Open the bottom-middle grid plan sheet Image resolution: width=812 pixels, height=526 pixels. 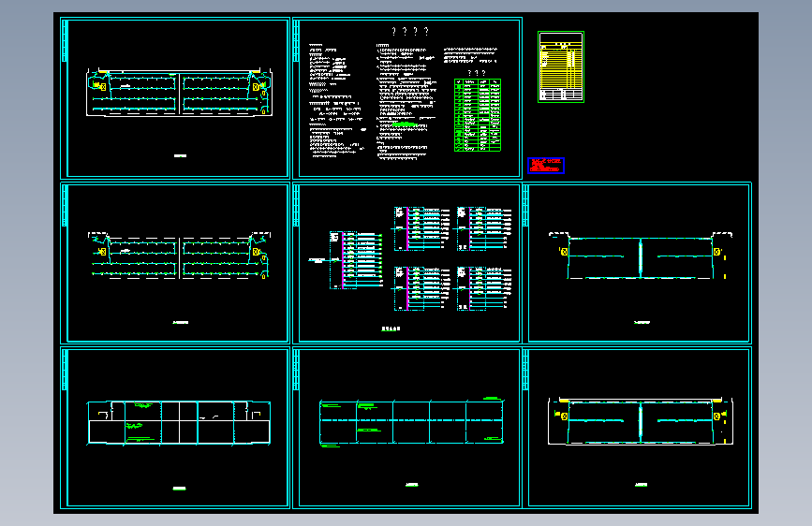pyautogui.click(x=407, y=428)
